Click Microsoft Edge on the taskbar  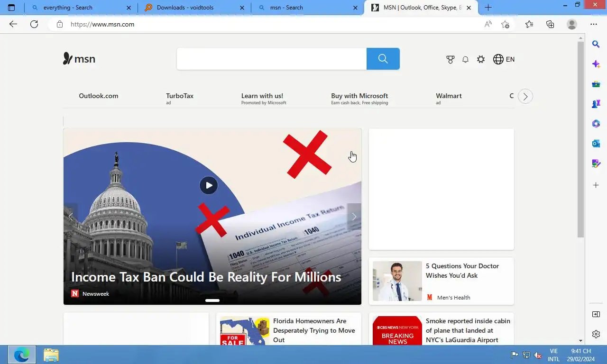pyautogui.click(x=21, y=355)
